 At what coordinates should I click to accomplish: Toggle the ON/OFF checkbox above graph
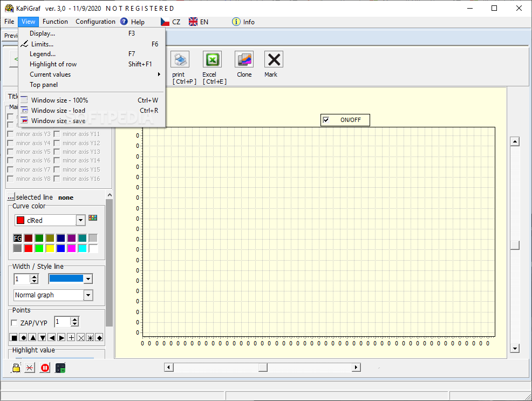326,120
